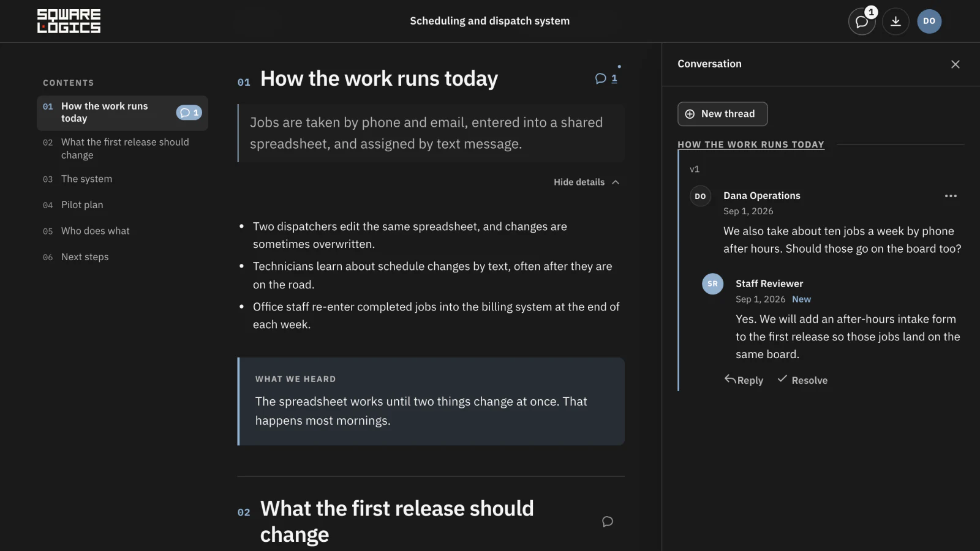This screenshot has height=551, width=980.
Task: Click the 'New' tag on Staff Reviewer reply
Action: click(x=801, y=299)
